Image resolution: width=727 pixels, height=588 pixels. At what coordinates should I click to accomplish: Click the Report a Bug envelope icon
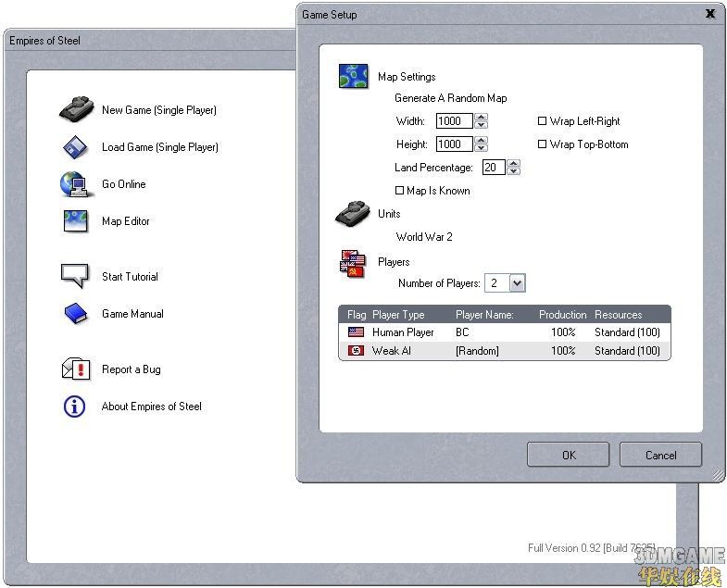tap(75, 369)
